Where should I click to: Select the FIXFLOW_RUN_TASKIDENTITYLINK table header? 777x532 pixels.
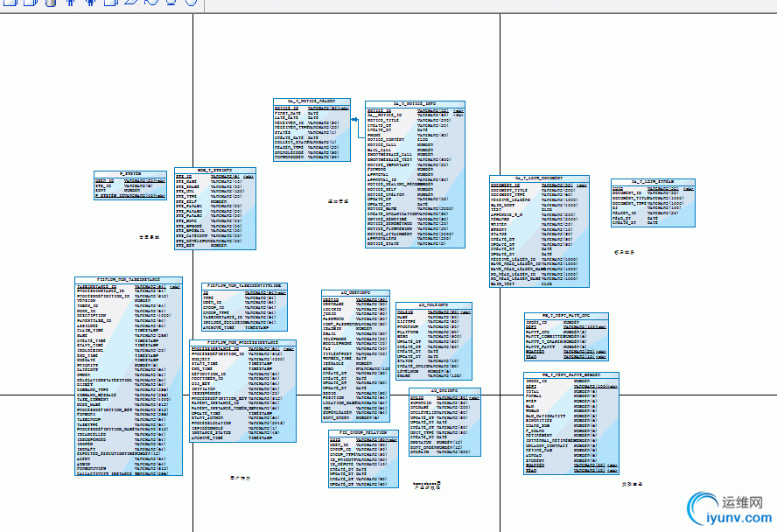[244, 286]
